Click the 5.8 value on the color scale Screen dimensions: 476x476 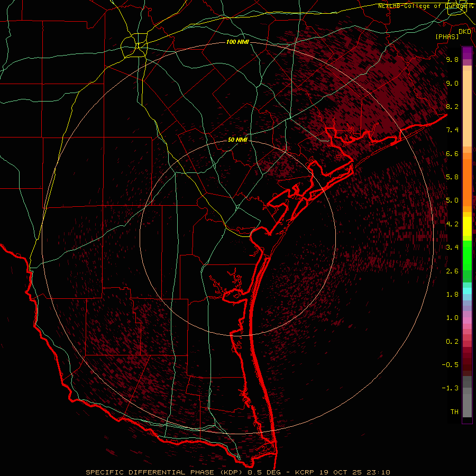coord(452,177)
